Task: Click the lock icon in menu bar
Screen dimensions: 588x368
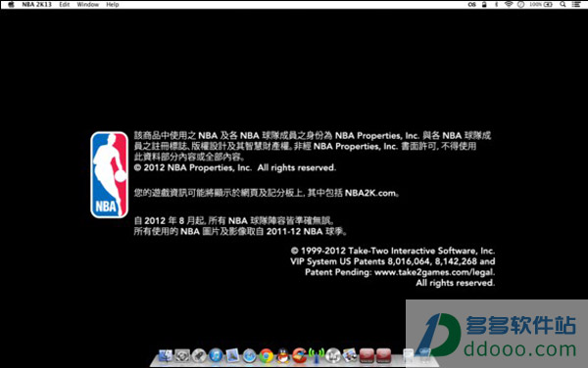Action: point(484,5)
